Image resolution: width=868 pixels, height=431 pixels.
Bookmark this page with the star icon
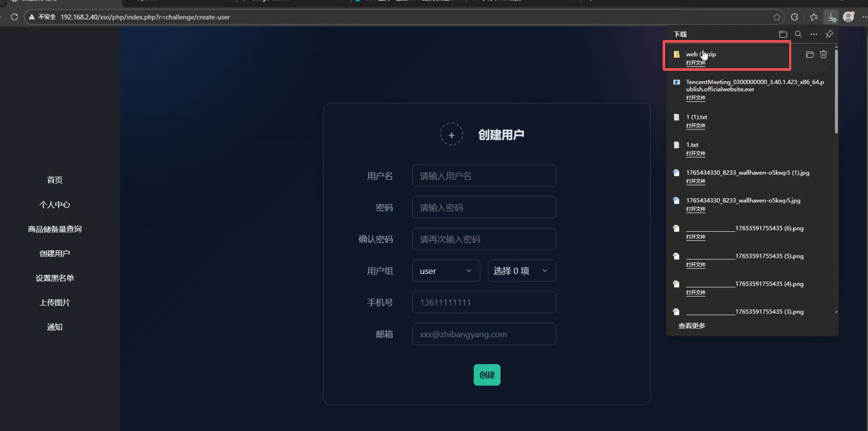click(777, 17)
